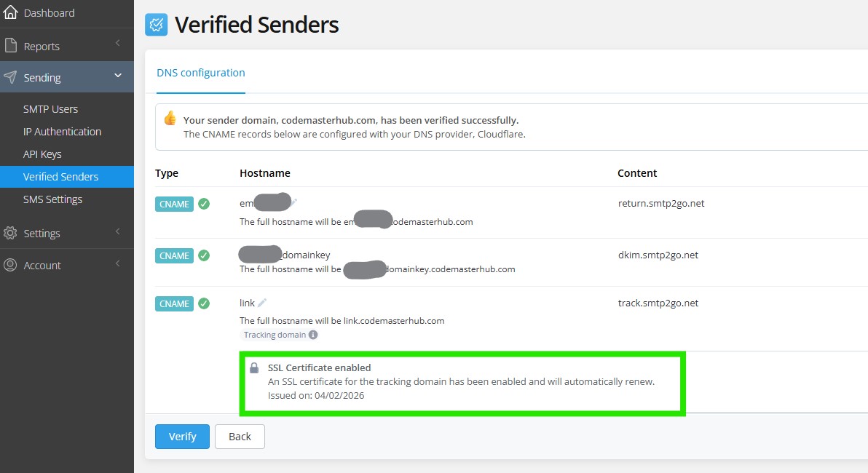
Task: Click the green check beside link CNAME
Action: [x=204, y=303]
